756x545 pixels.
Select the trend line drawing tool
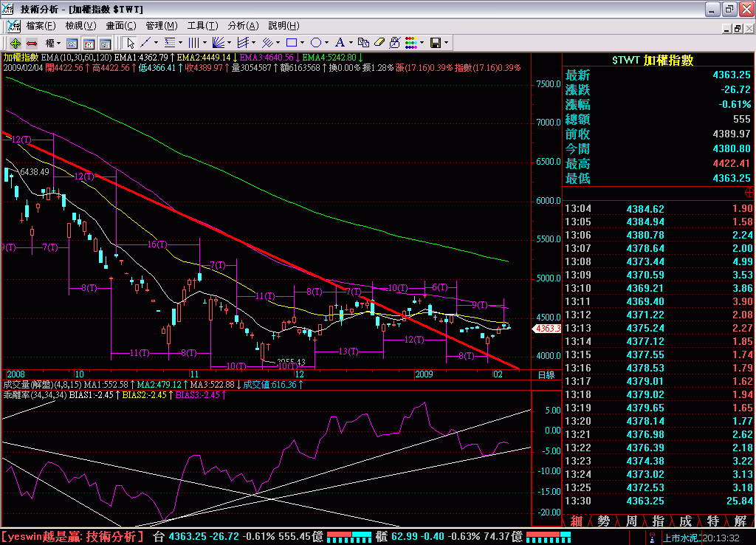(x=145, y=44)
